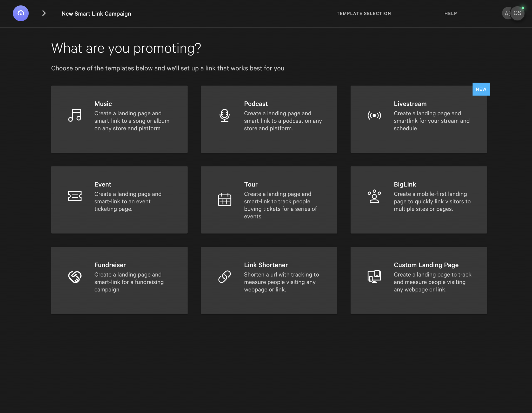Click the music note icon
Screen dimensions: 532x413
[75, 115]
